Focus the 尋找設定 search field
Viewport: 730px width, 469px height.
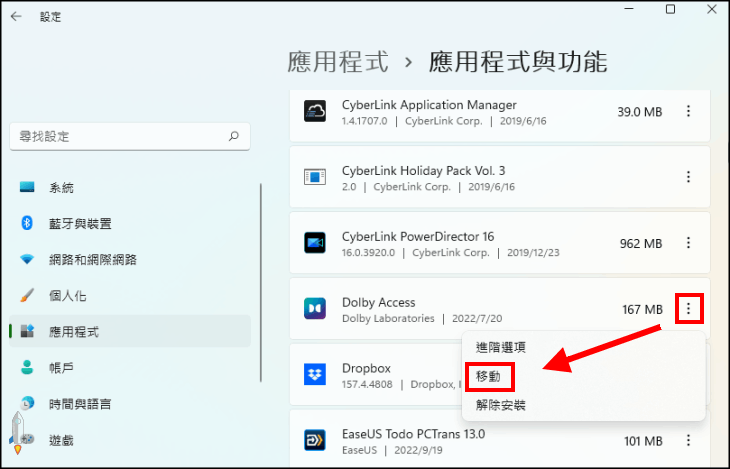130,136
